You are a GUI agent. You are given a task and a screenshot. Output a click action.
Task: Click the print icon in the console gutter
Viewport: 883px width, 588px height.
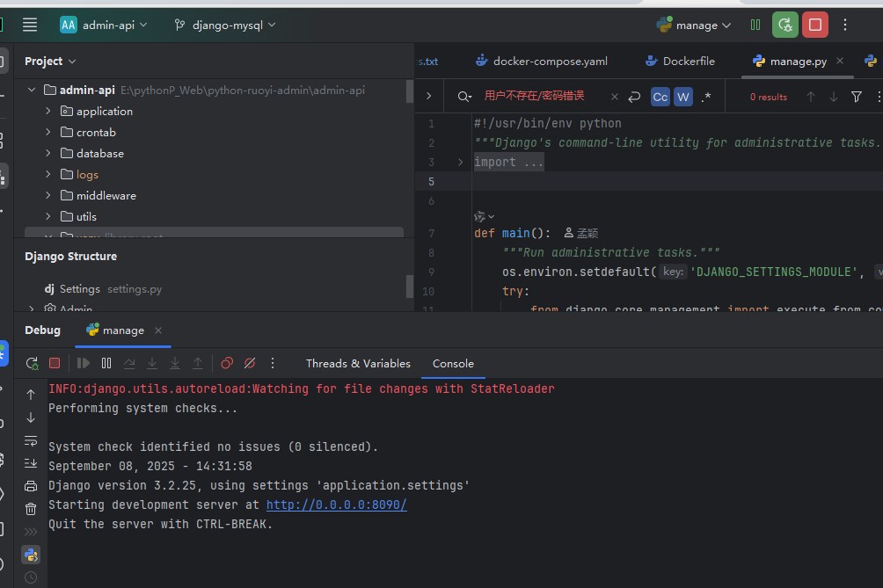pyautogui.click(x=31, y=486)
